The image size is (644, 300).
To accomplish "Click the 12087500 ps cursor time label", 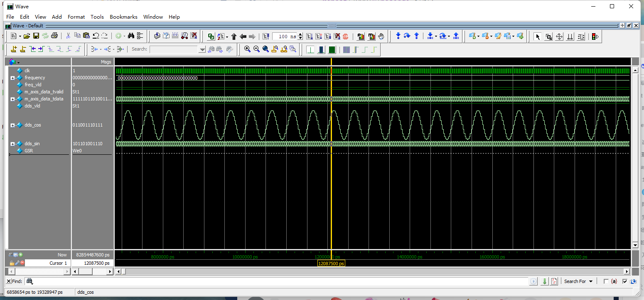I will pyautogui.click(x=331, y=263).
